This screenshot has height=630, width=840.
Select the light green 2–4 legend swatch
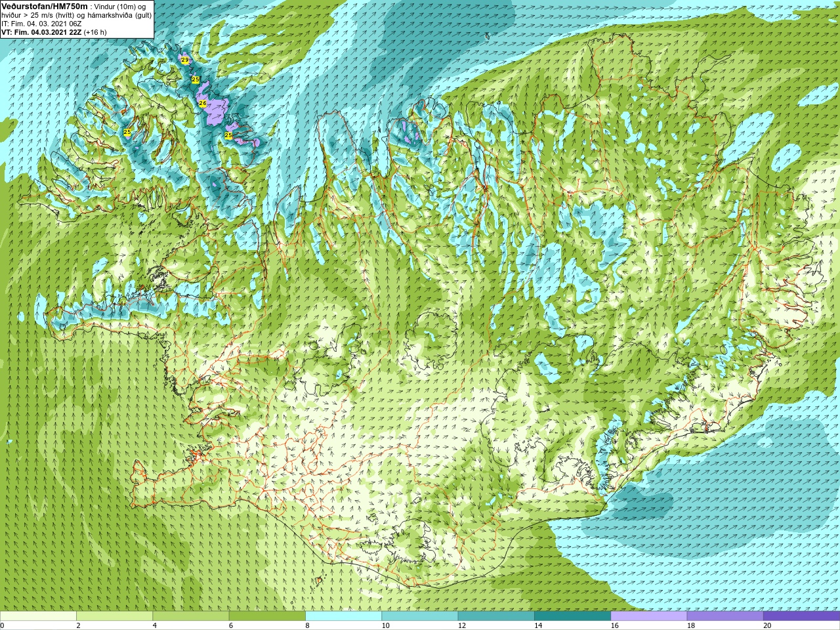(x=114, y=616)
